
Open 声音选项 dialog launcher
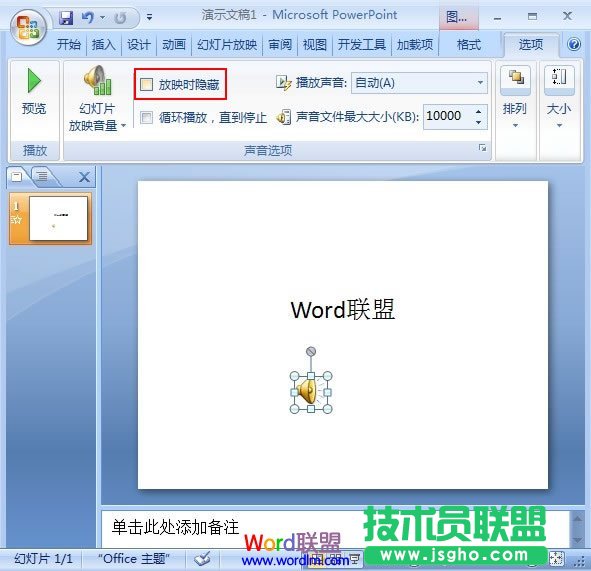coord(482,148)
